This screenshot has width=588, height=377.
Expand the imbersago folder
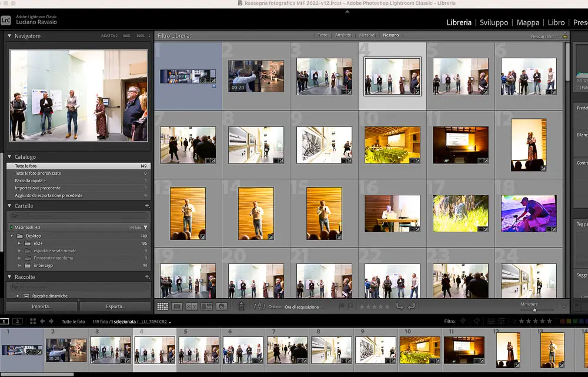click(x=19, y=265)
